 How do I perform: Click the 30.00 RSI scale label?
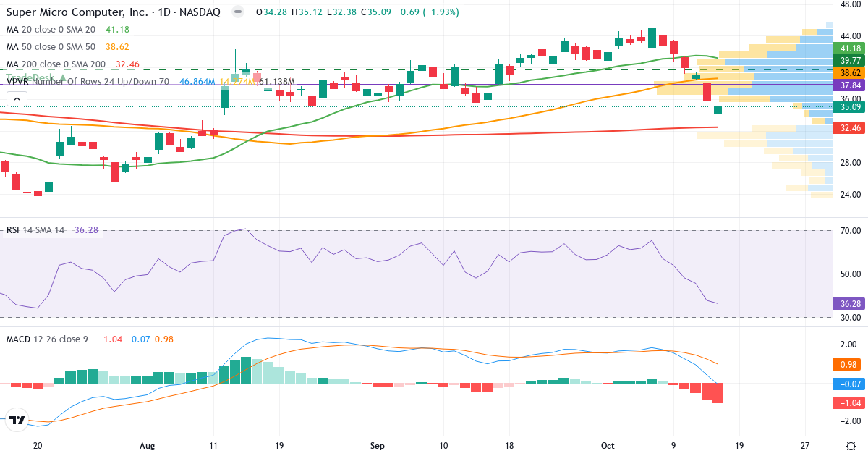coord(850,317)
